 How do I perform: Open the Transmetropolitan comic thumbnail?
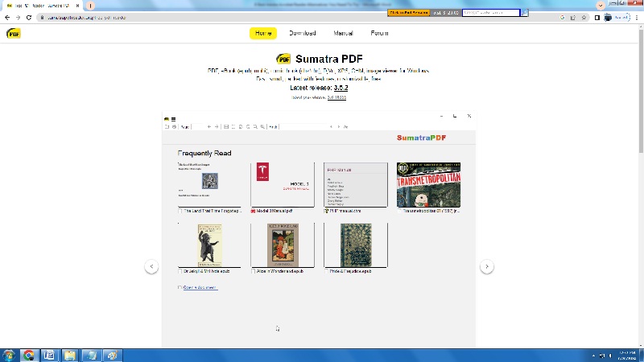pyautogui.click(x=428, y=185)
